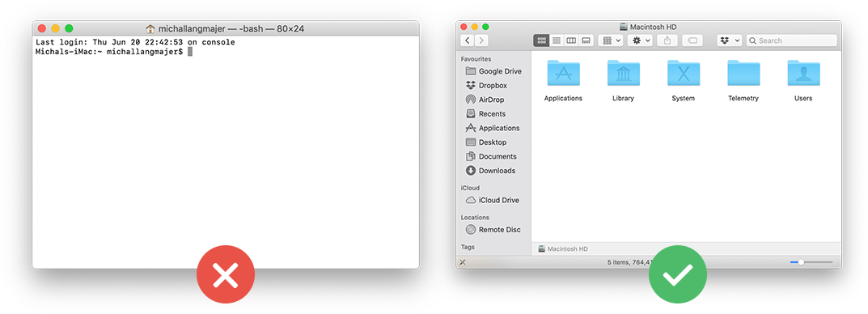Image resolution: width=868 pixels, height=314 pixels.
Task: Click the Finder Search field
Action: pos(792,40)
